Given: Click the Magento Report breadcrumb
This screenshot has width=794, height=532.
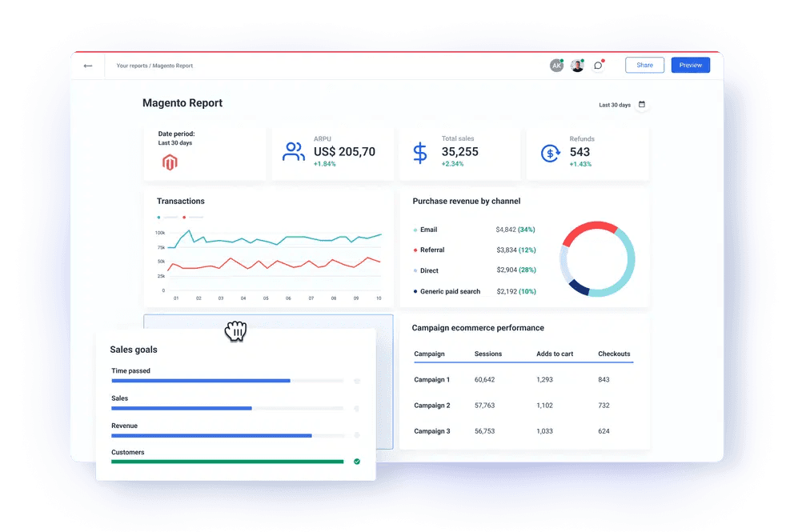Looking at the screenshot, I should click(173, 66).
